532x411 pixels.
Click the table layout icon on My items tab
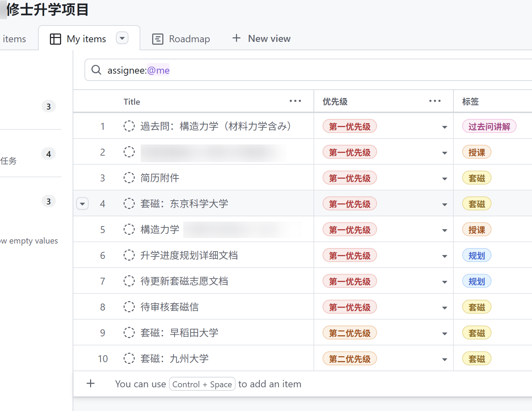point(55,39)
